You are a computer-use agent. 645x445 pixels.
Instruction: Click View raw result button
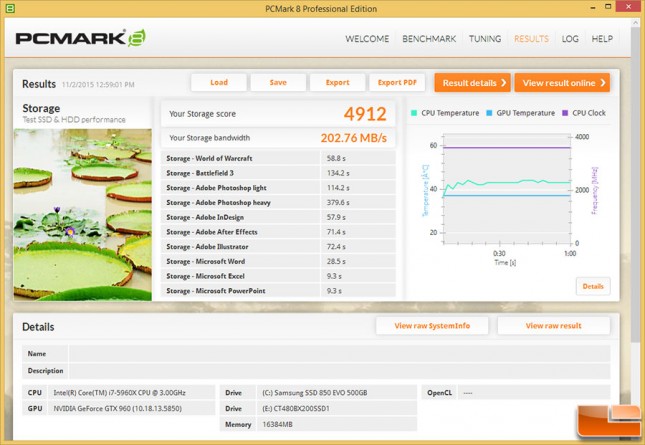(x=553, y=326)
